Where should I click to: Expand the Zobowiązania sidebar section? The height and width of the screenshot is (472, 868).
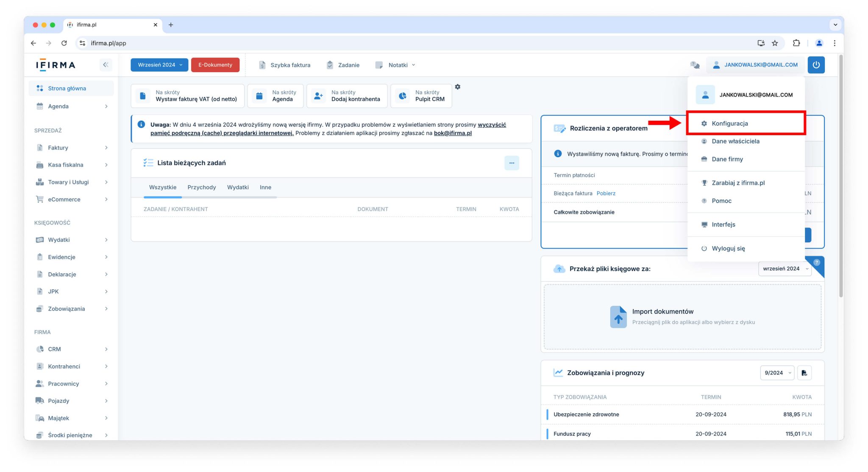coord(72,309)
